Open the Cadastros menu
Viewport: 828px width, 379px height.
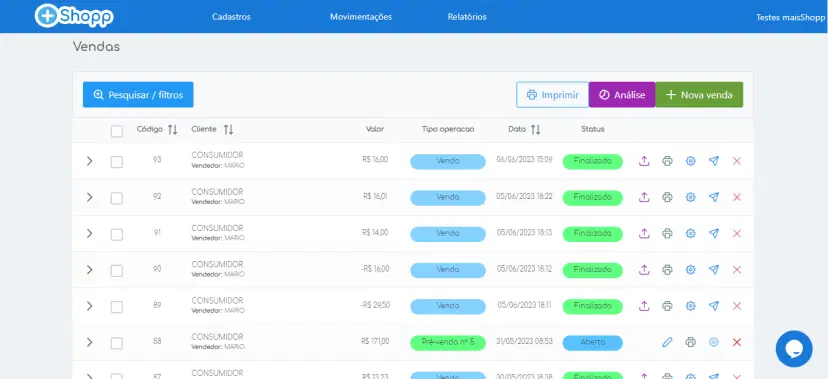tap(231, 17)
